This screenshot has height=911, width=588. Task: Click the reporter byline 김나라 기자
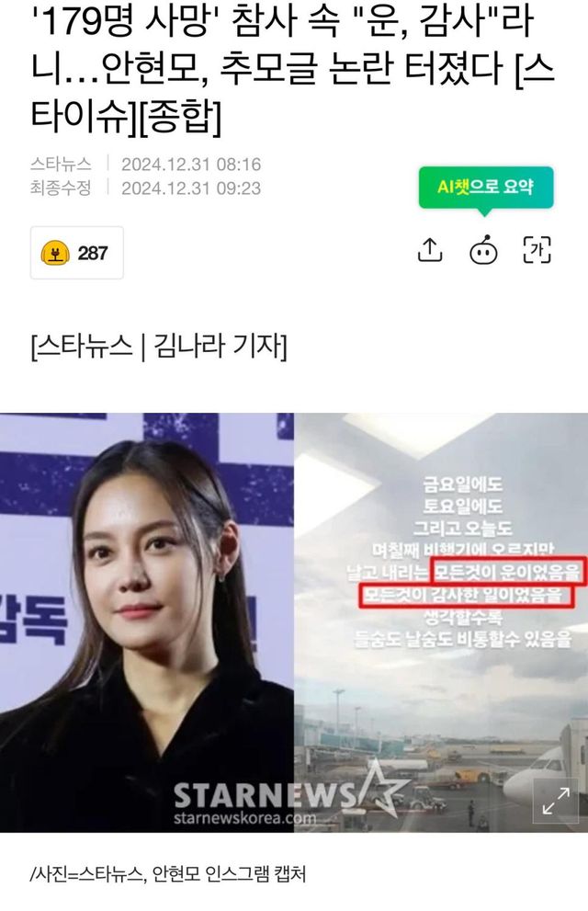click(220, 347)
